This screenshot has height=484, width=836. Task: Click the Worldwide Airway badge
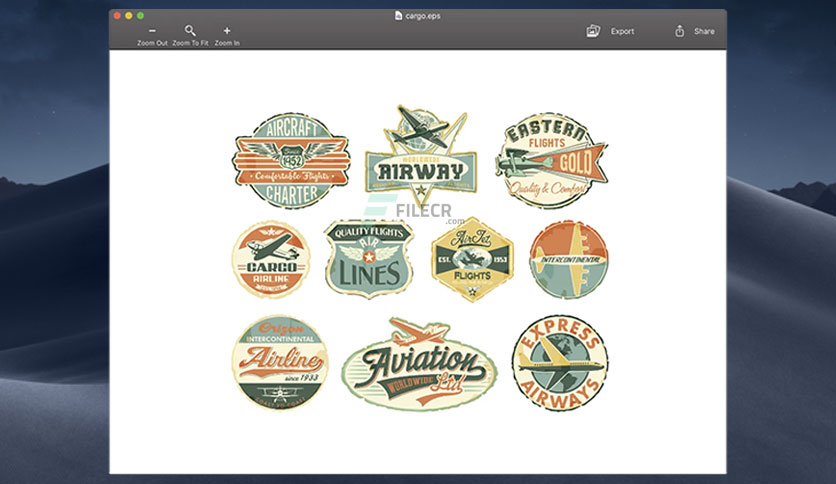[x=421, y=157]
